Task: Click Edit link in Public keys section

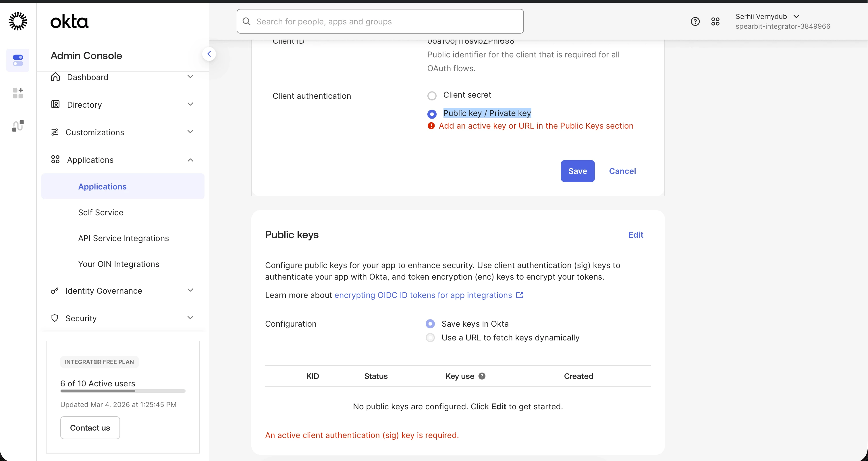Action: (636, 235)
